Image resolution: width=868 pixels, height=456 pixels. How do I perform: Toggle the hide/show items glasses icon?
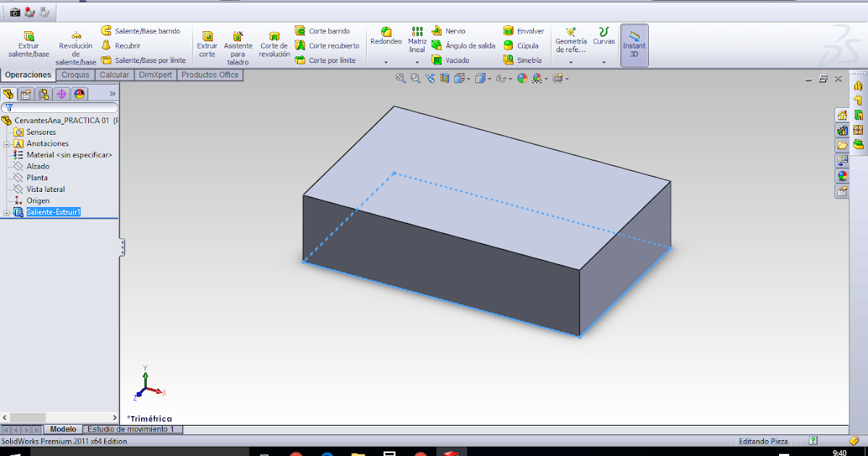tap(500, 78)
